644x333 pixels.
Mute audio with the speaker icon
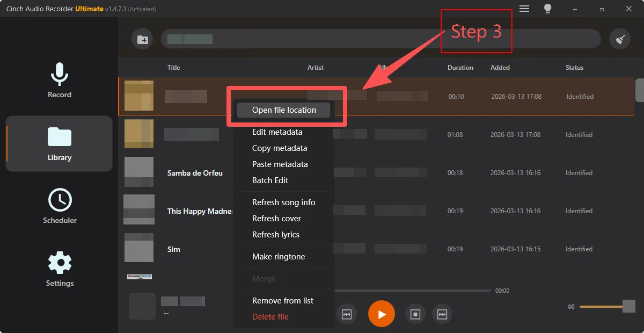tap(570, 307)
